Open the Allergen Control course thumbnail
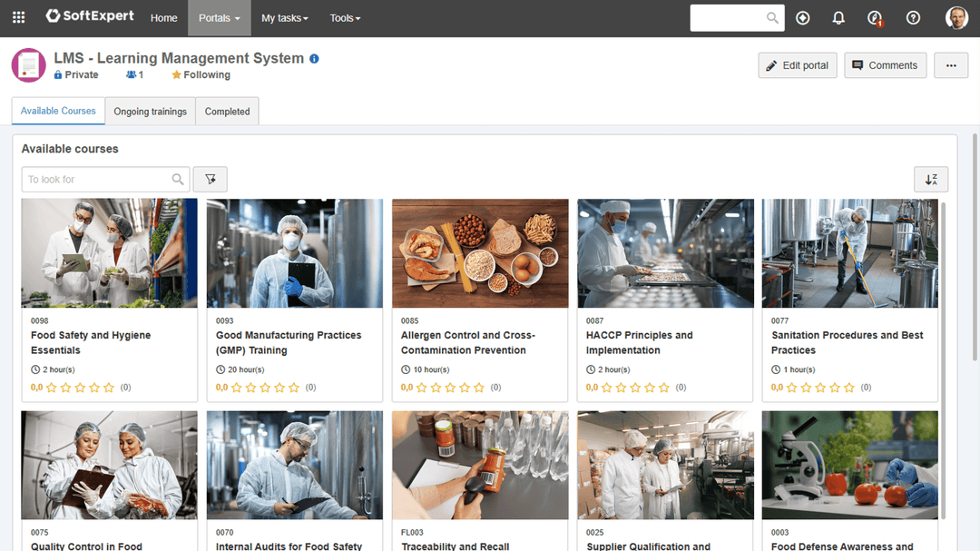Viewport: 980px width, 551px height. point(480,253)
